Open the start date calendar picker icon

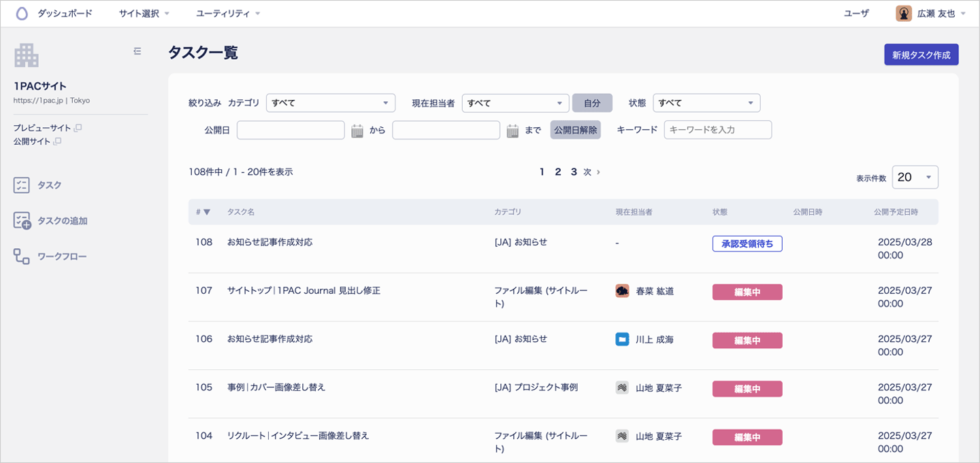[357, 131]
